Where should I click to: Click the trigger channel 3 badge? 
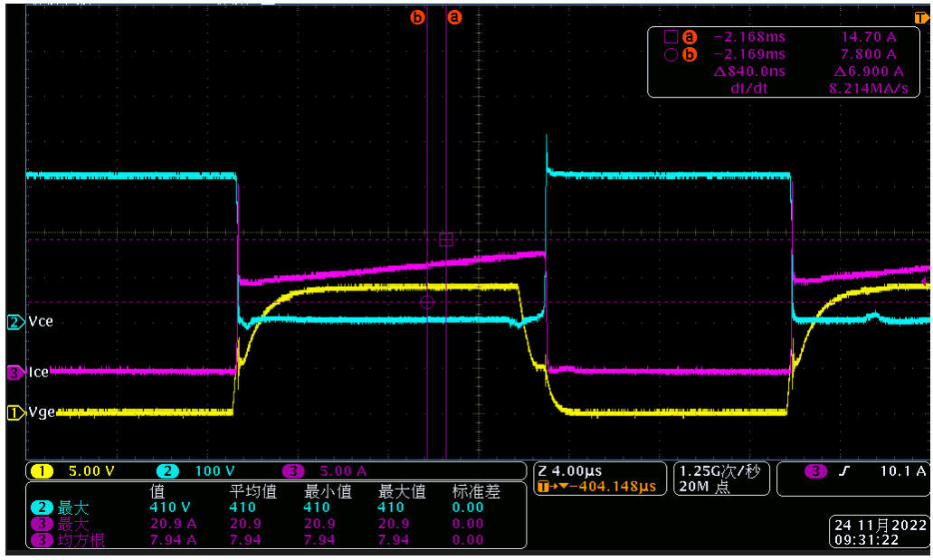(815, 471)
